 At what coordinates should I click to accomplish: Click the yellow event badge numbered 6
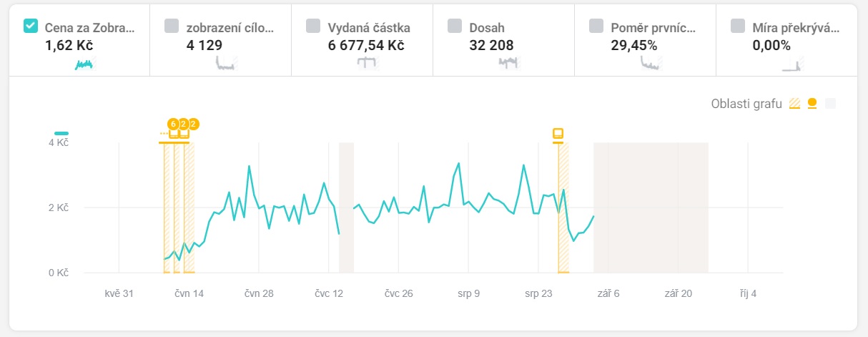point(172,124)
